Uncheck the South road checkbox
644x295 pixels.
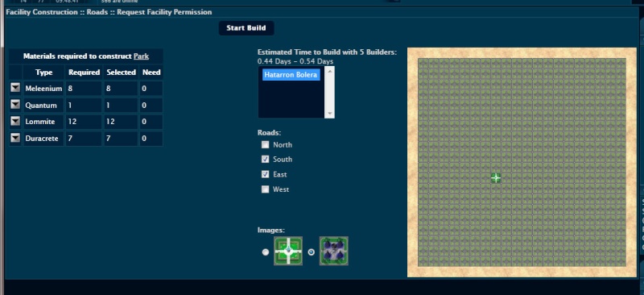[266, 159]
